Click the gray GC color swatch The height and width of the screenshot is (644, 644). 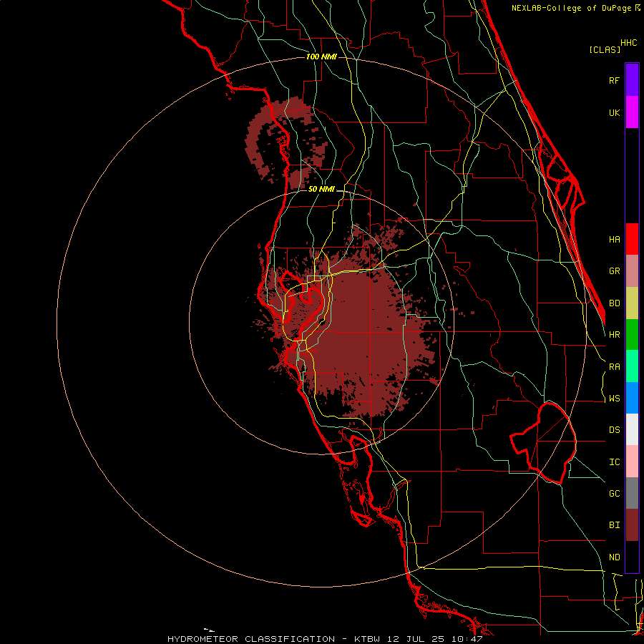click(632, 493)
